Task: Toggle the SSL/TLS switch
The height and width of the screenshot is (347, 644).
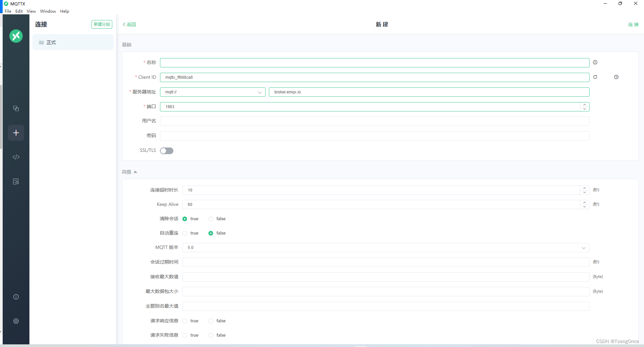Action: pyautogui.click(x=166, y=150)
